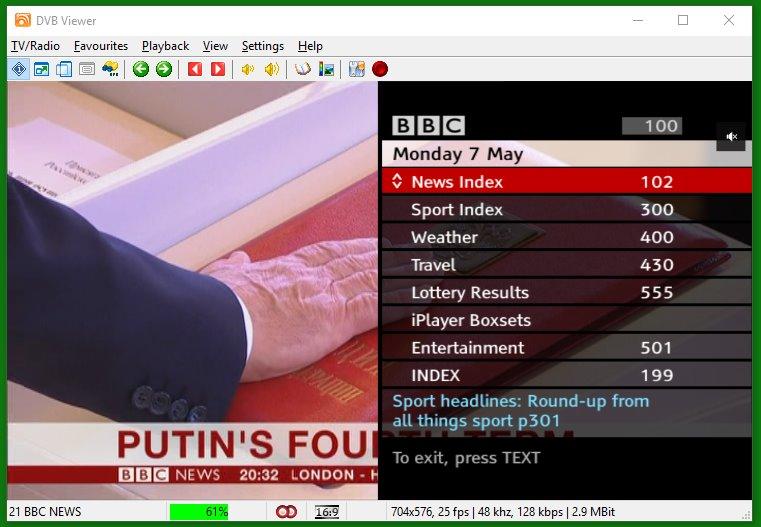
Task: Maximize the DVB Viewer window
Action: [x=683, y=20]
